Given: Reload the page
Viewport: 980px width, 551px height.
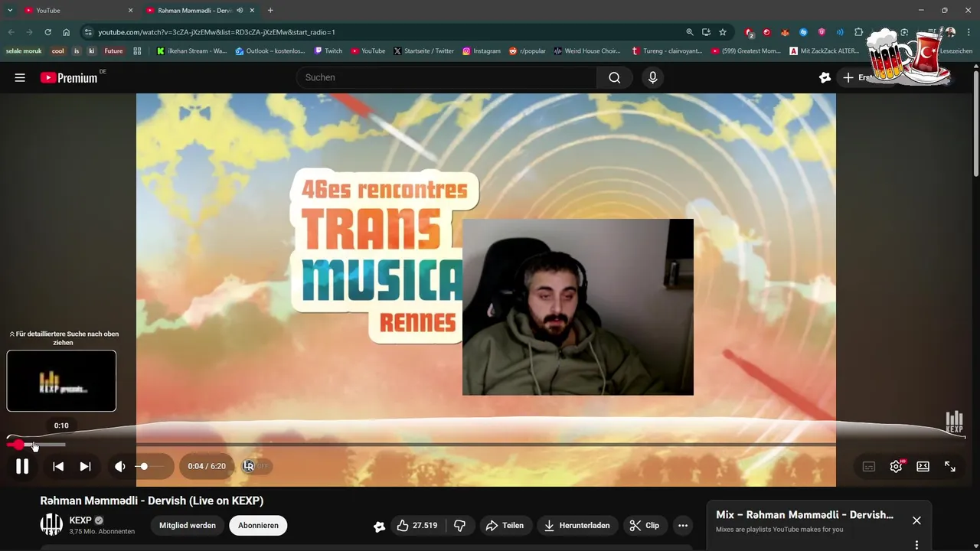Looking at the screenshot, I should pyautogui.click(x=47, y=32).
